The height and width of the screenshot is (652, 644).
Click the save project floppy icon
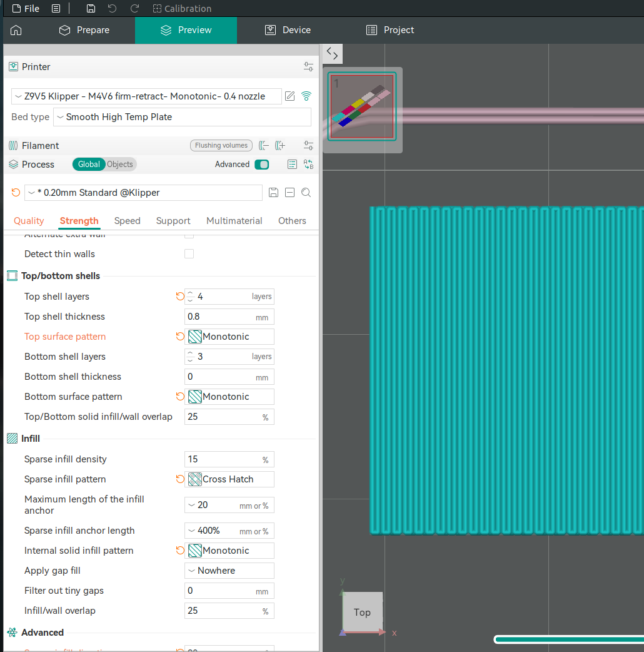91,8
